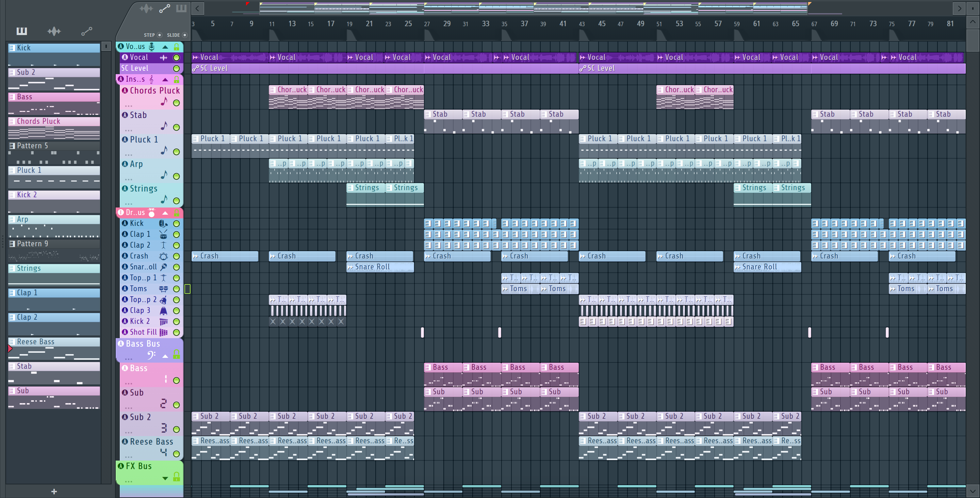Mute the Vocal track
This screenshot has height=498, width=980.
click(x=177, y=57)
